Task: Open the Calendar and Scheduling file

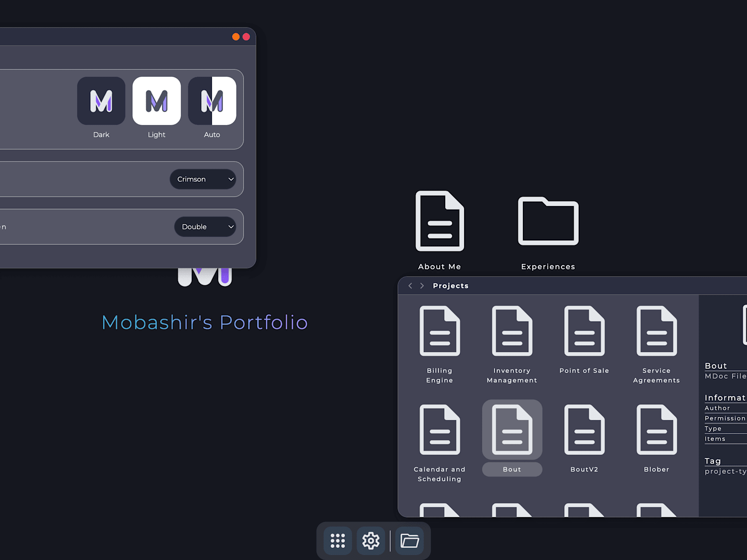Action: pyautogui.click(x=440, y=443)
